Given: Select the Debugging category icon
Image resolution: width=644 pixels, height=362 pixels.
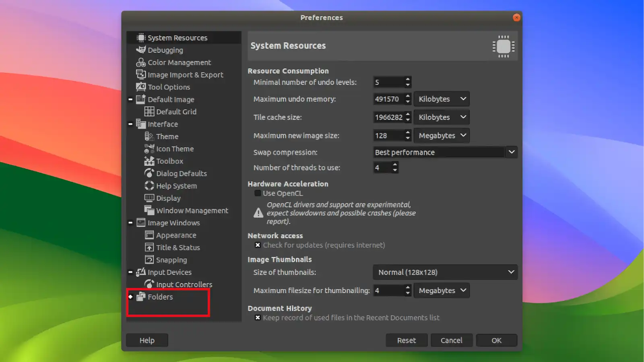Looking at the screenshot, I should coord(141,50).
